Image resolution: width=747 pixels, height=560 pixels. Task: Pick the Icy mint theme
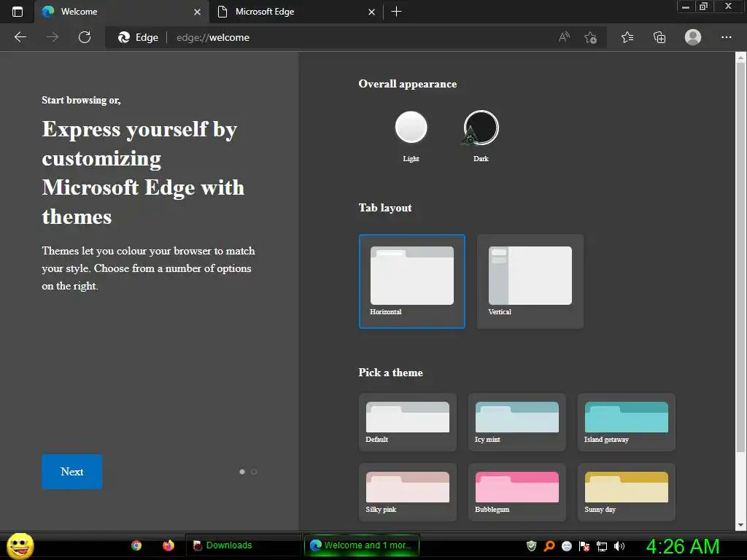[517, 422]
